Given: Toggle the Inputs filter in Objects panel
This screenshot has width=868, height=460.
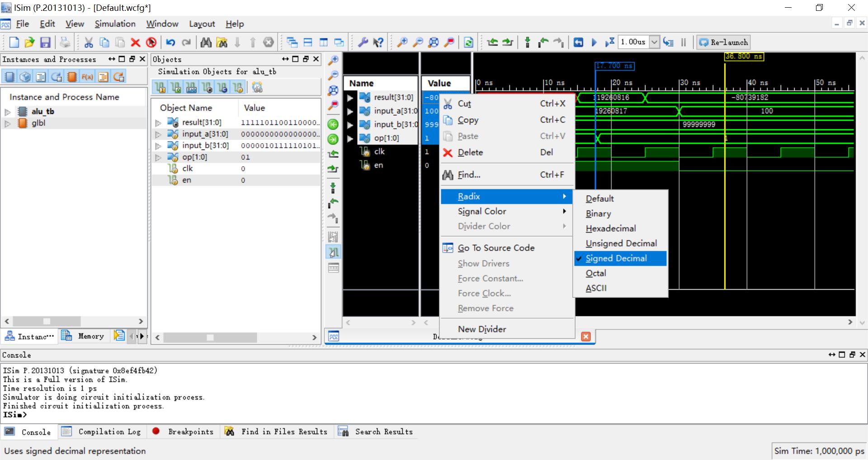Looking at the screenshot, I should point(160,87).
